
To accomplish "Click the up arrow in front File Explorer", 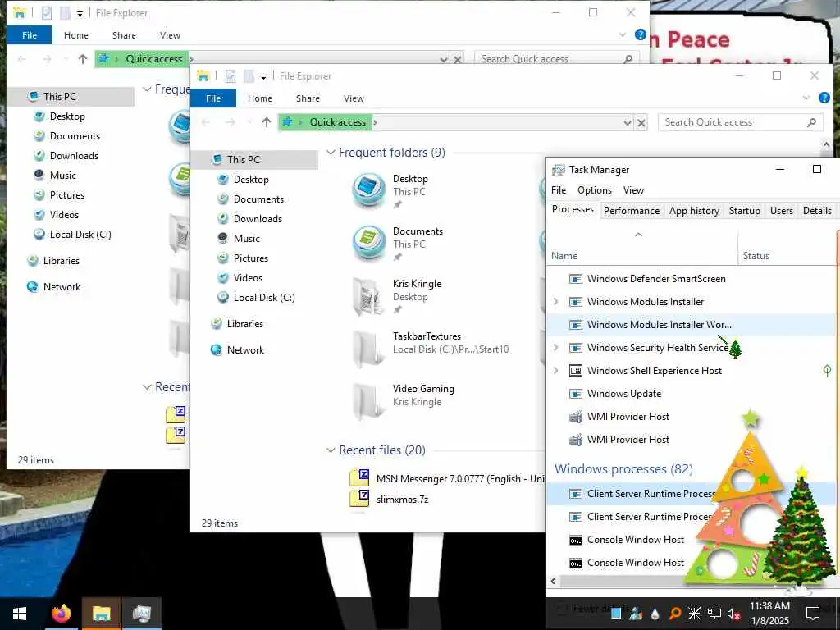I will pyautogui.click(x=267, y=122).
